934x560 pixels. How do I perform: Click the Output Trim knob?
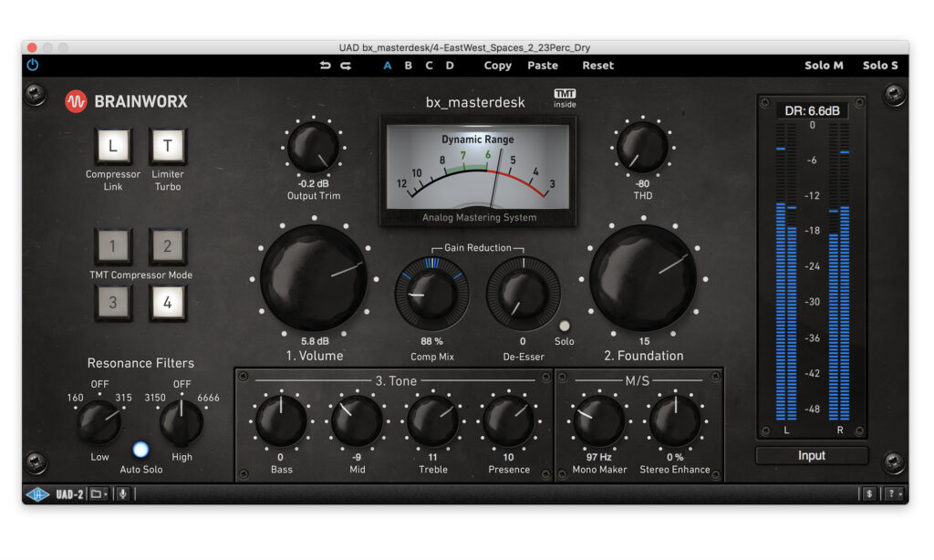click(314, 147)
